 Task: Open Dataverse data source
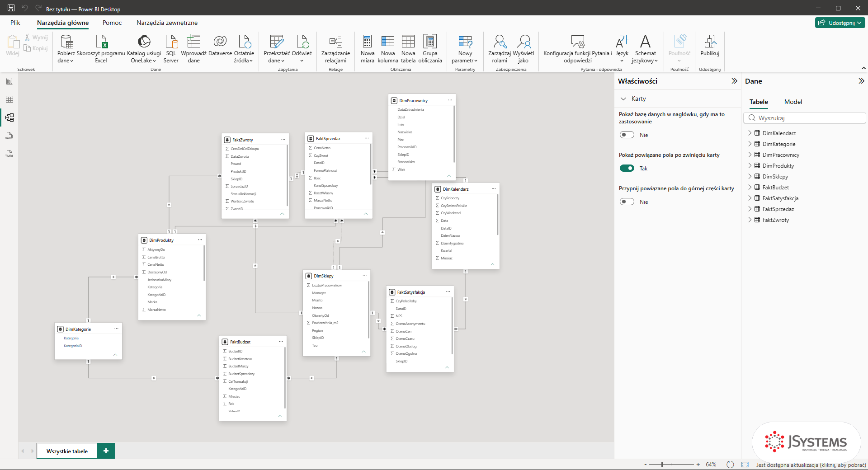click(220, 45)
